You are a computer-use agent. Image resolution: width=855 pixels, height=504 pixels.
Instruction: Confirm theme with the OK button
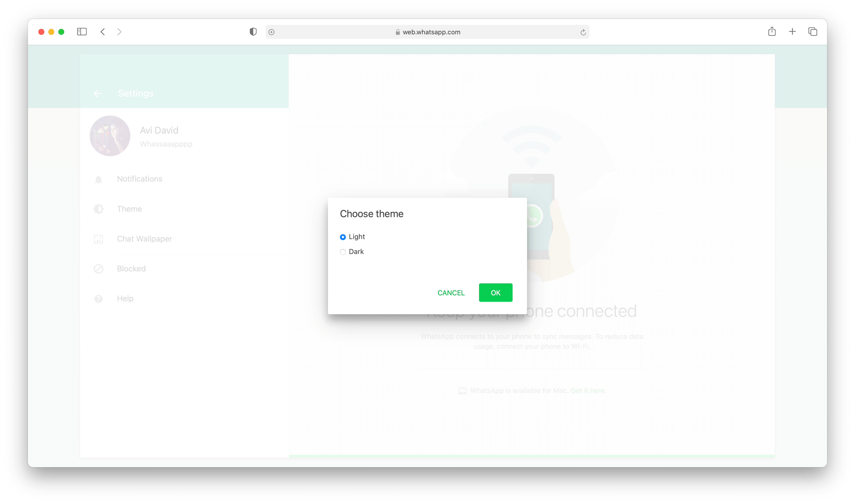pyautogui.click(x=495, y=293)
